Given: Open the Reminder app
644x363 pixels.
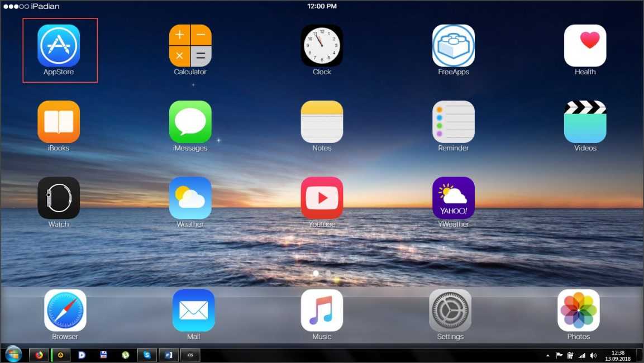Looking at the screenshot, I should [454, 122].
